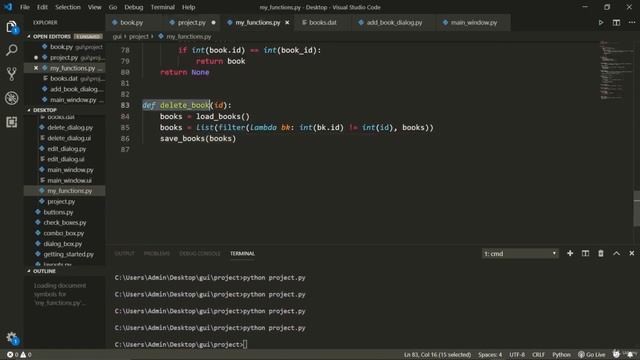Select language mode Python in status bar
This screenshot has height=360, width=640.
(x=561, y=355)
